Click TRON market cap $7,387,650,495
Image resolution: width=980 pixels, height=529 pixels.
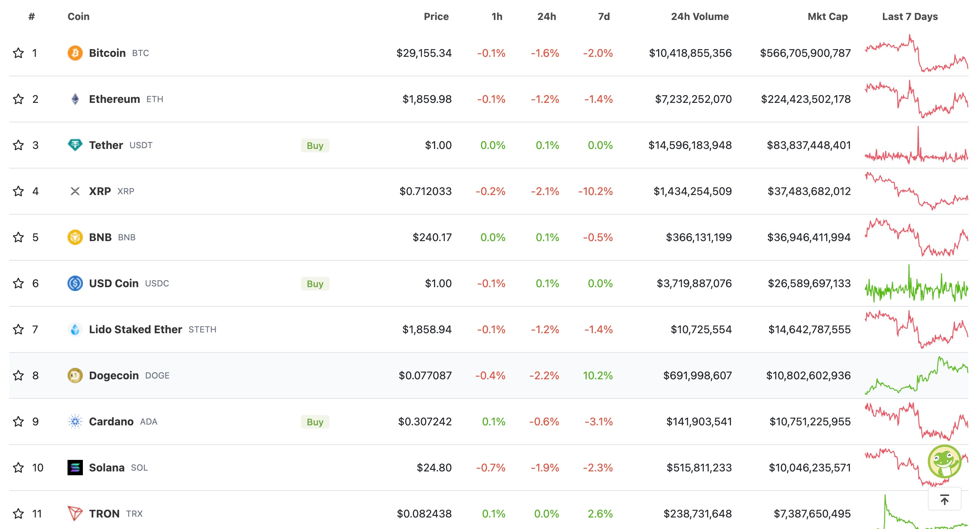pyautogui.click(x=812, y=514)
